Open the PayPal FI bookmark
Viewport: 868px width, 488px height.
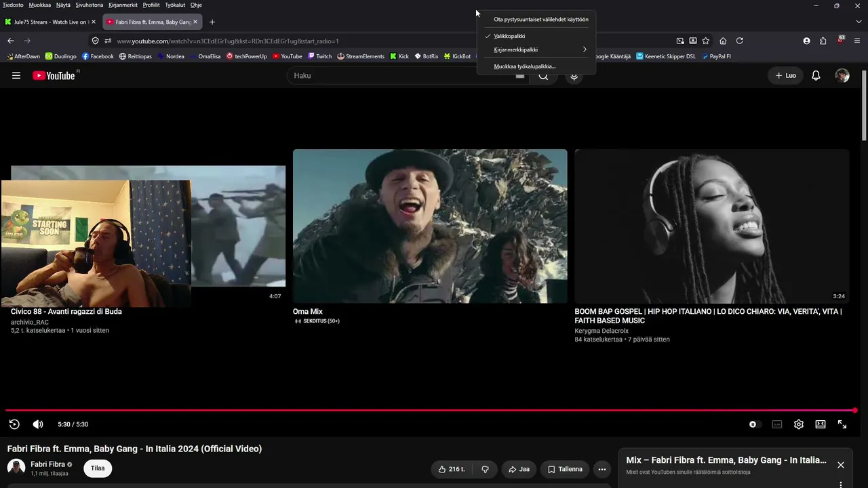pos(716,56)
